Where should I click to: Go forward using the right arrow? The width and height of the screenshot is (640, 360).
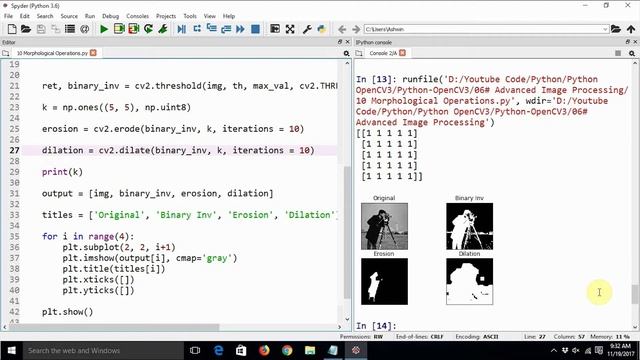(356, 29)
